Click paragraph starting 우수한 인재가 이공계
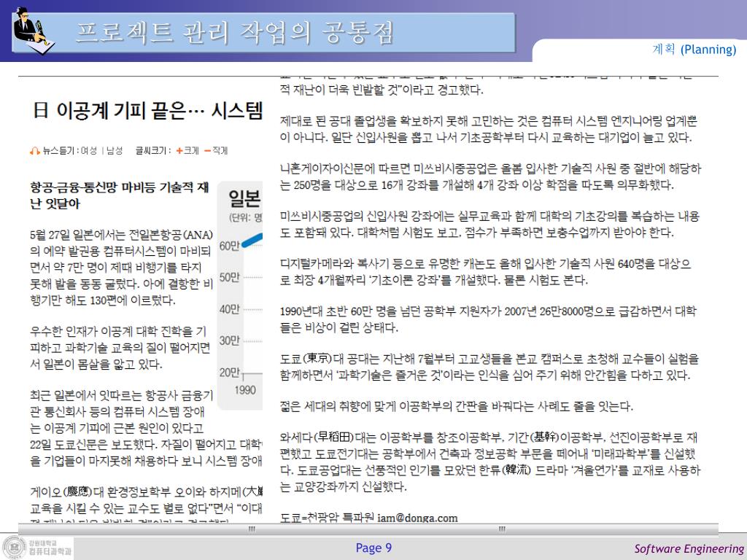This screenshot has height=560, width=747. [120, 348]
